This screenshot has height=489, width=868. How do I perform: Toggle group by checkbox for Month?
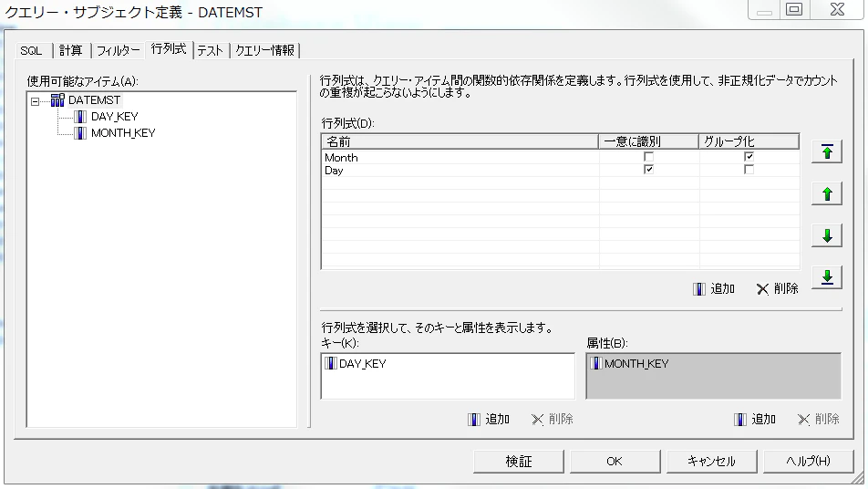pyautogui.click(x=749, y=157)
